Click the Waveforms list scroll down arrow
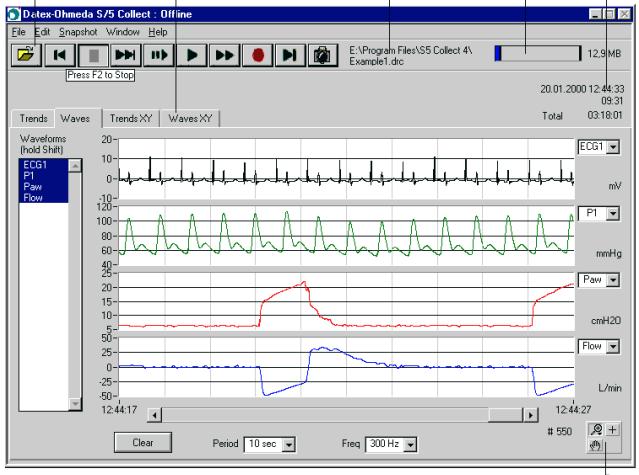The width and height of the screenshot is (639, 475). (75, 404)
